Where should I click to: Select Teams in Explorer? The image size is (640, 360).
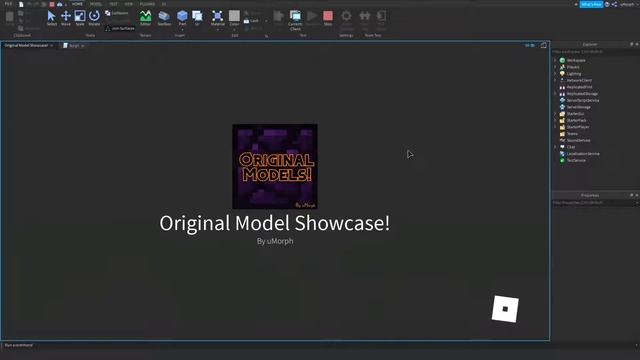pos(572,134)
